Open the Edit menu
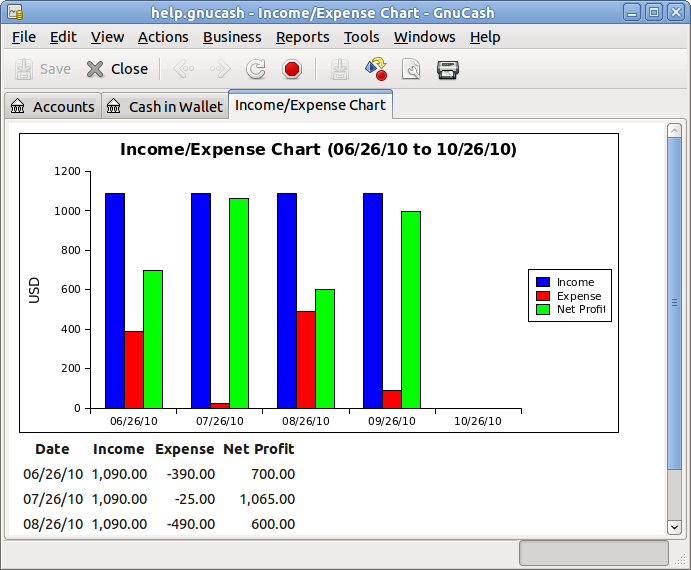This screenshot has width=691, height=570. [x=63, y=37]
